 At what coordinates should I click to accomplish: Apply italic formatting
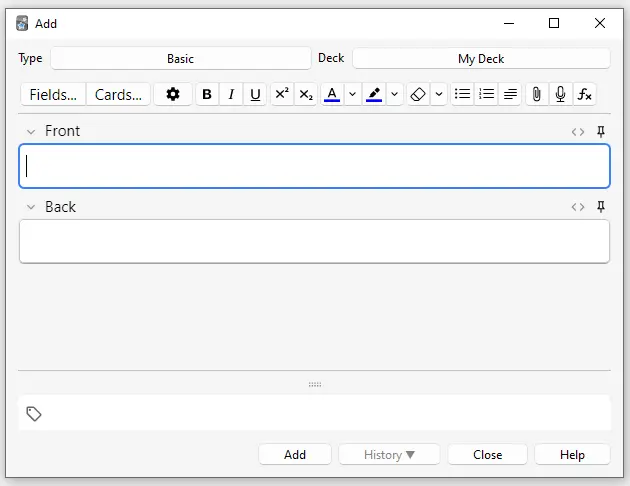231,94
